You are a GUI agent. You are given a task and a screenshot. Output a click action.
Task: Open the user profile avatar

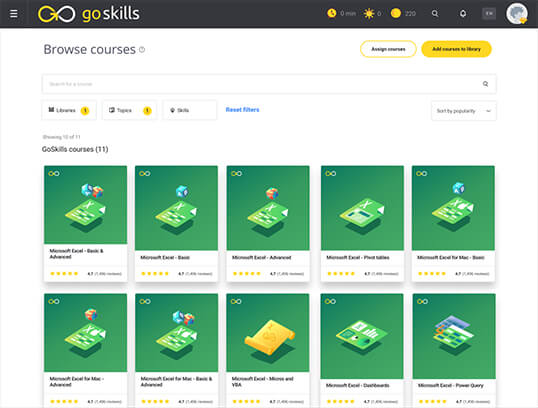(x=517, y=14)
